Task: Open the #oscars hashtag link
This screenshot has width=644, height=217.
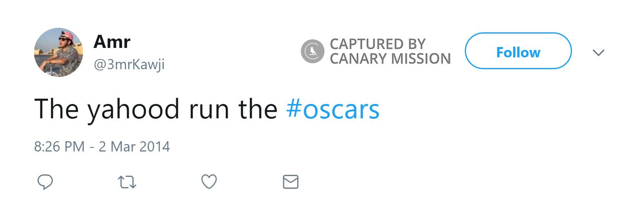Action: [333, 109]
